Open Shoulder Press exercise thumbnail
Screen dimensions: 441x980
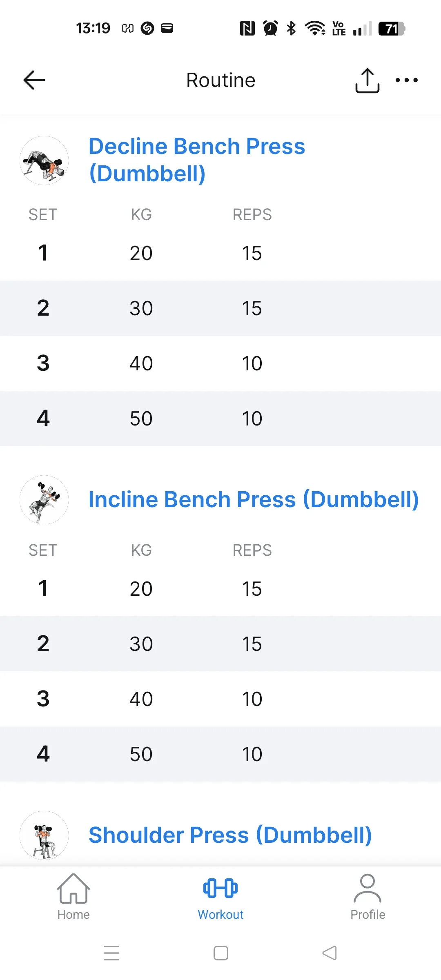pyautogui.click(x=44, y=835)
